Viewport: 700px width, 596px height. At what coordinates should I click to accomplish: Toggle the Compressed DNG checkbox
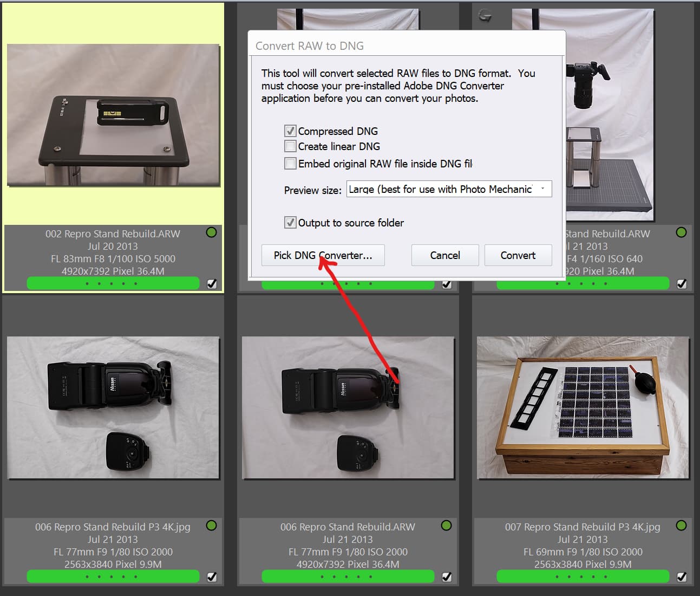pyautogui.click(x=291, y=131)
